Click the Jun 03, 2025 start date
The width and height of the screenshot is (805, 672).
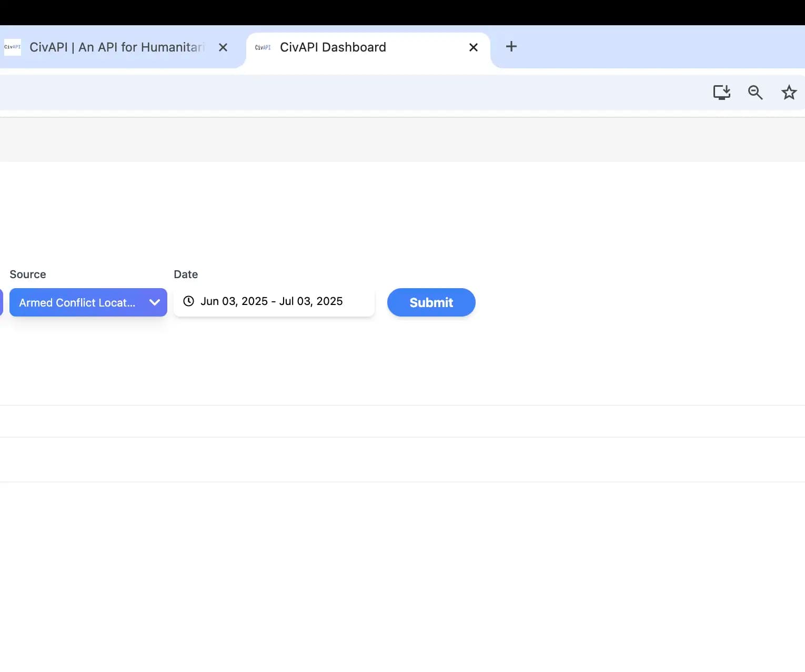click(234, 301)
